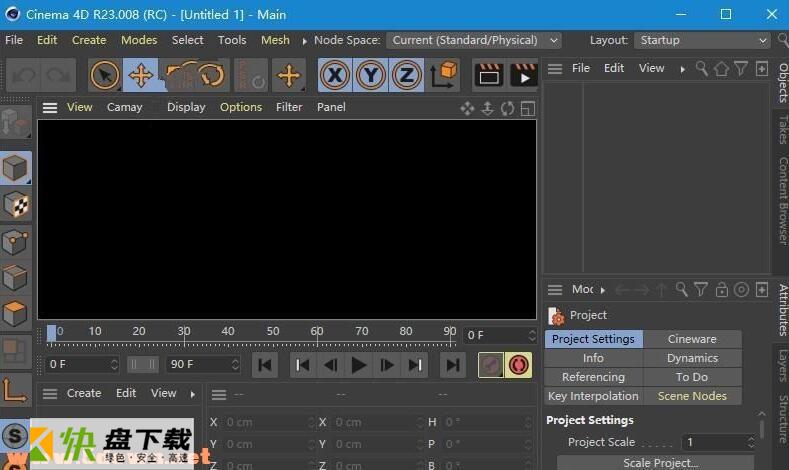Select the Key Interpolation tab
Screen dimensions: 789x470
tap(593, 397)
